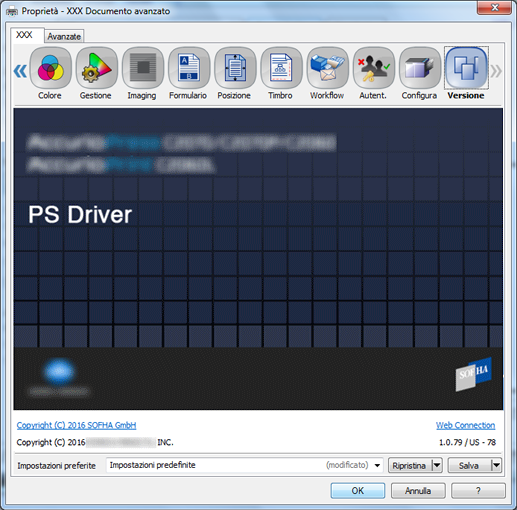The width and height of the screenshot is (517, 510).
Task: Open the Imaging icon
Action: [143, 68]
